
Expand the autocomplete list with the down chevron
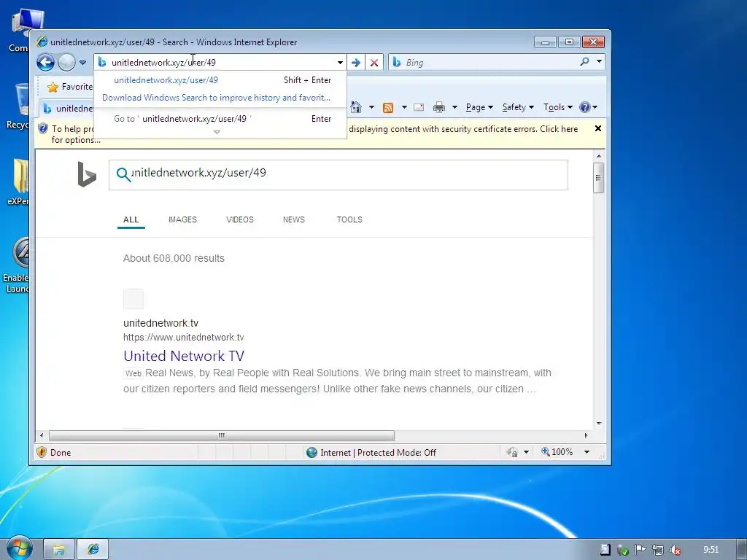217,132
